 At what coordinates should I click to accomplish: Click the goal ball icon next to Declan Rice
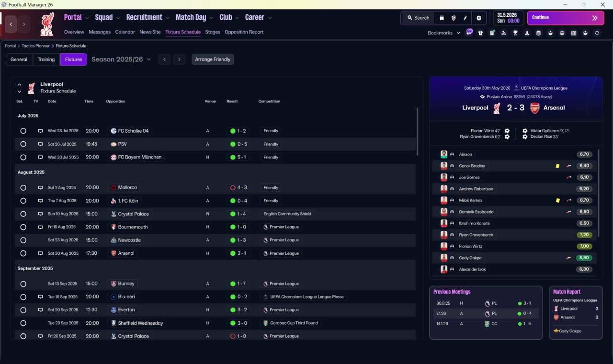[x=525, y=137]
